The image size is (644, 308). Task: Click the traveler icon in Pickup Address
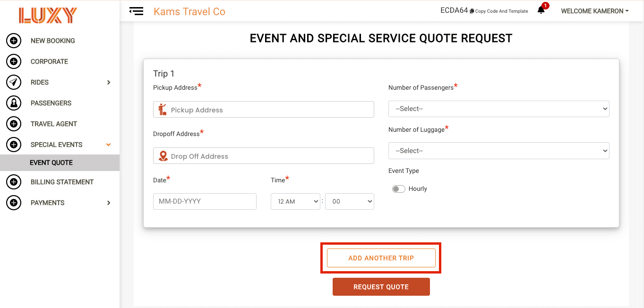[x=163, y=110]
